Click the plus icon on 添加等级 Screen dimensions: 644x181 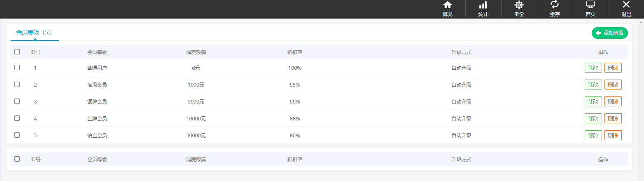tap(598, 33)
